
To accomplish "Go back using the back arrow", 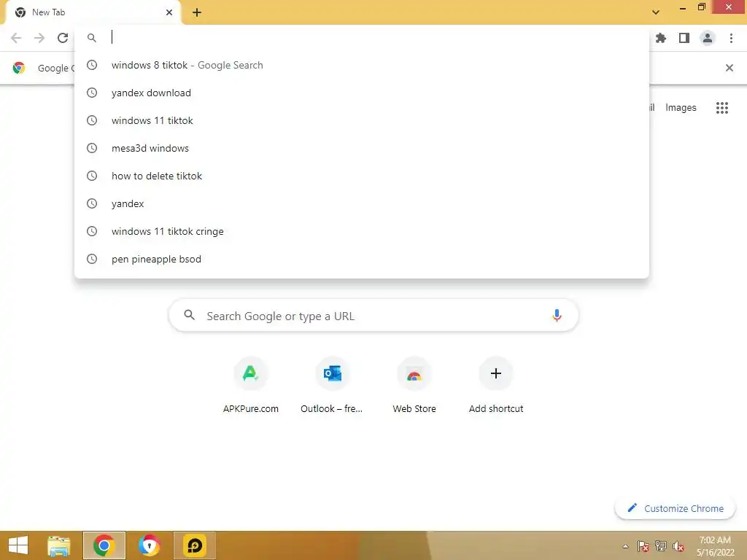I will tap(16, 38).
